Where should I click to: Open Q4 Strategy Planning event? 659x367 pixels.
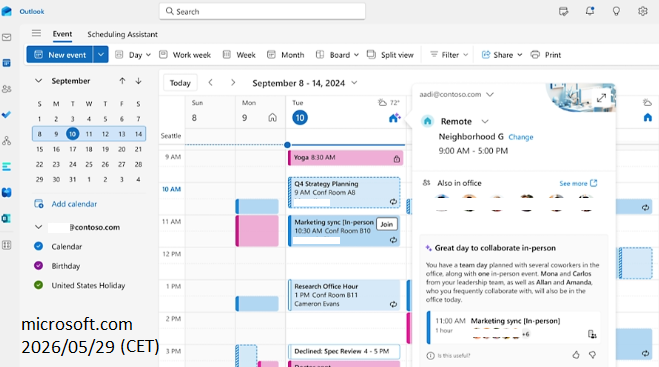(x=344, y=193)
